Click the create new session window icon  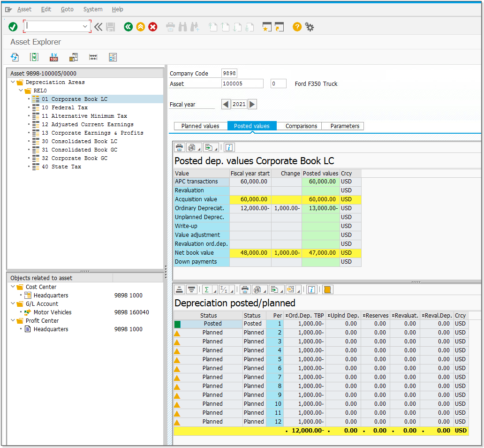point(267,27)
